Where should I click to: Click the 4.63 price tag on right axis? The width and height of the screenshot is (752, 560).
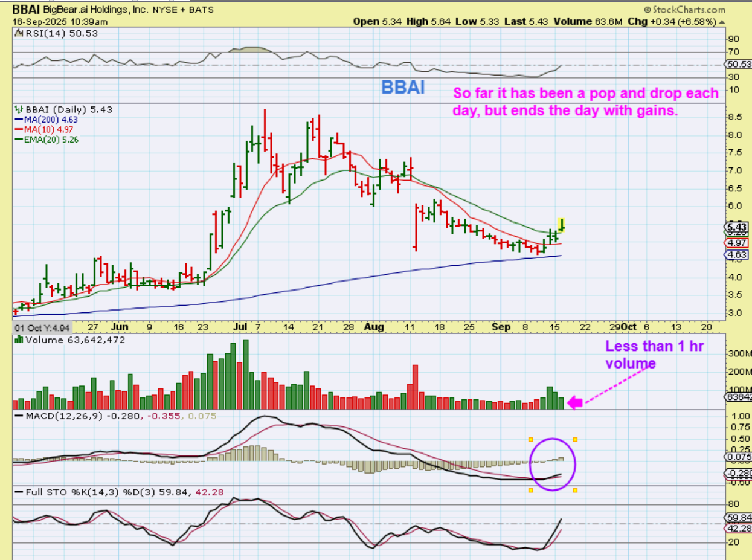pos(738,255)
